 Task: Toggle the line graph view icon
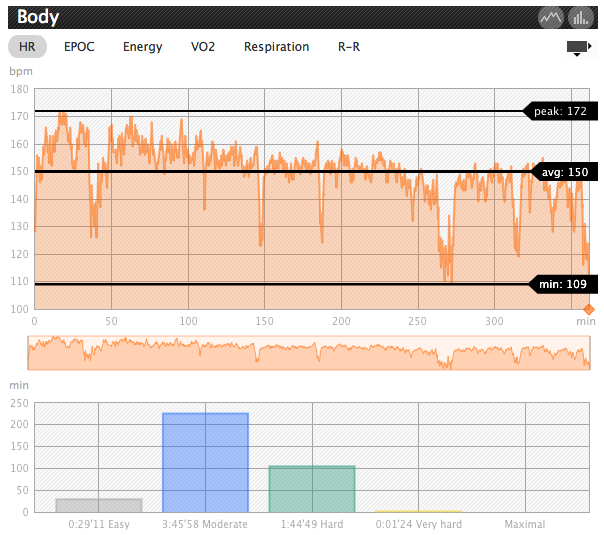[549, 17]
